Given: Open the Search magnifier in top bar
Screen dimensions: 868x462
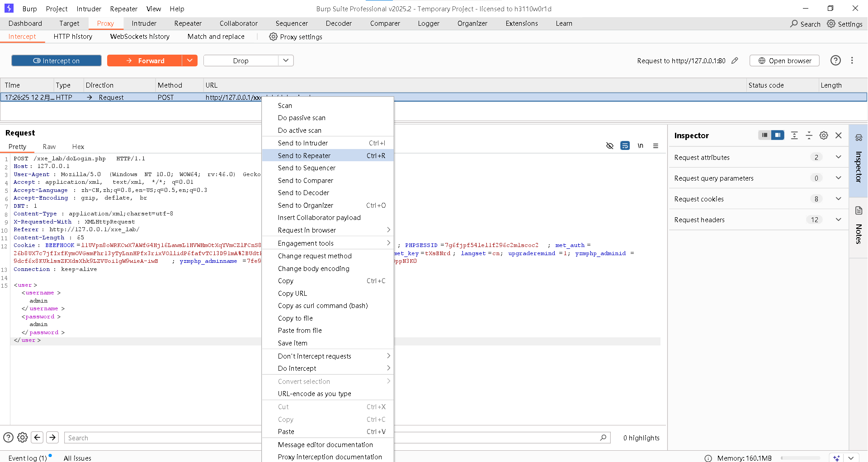Looking at the screenshot, I should [794, 23].
